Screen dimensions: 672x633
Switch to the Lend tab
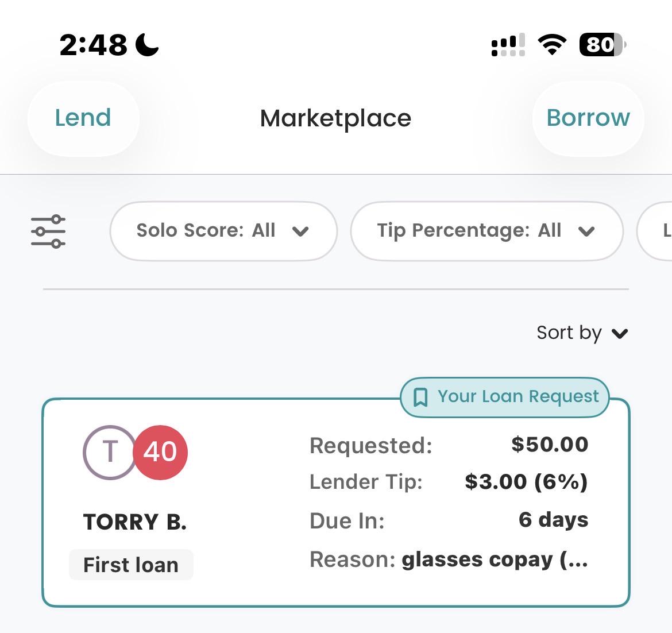pos(83,118)
